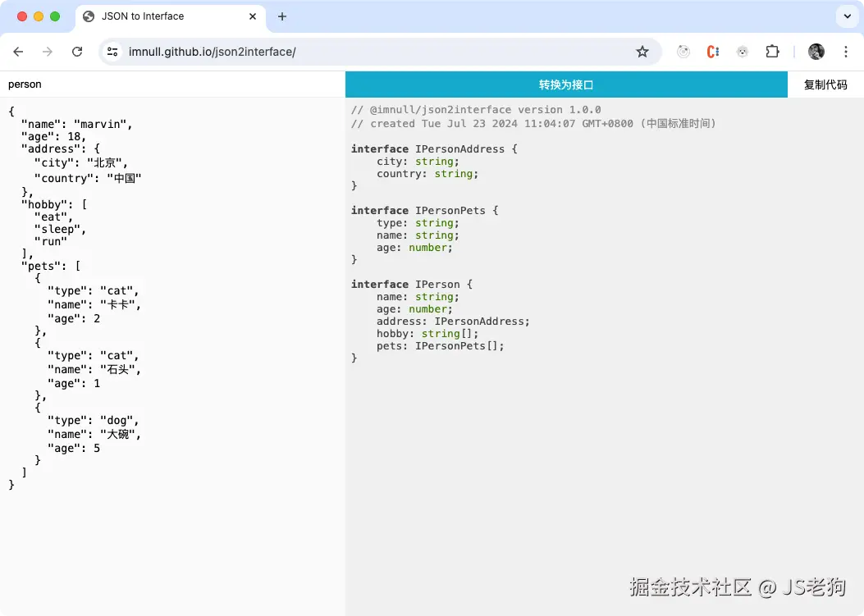Screen dimensions: 864x616
Task: Open the red C extension icon
Action: coord(712,52)
